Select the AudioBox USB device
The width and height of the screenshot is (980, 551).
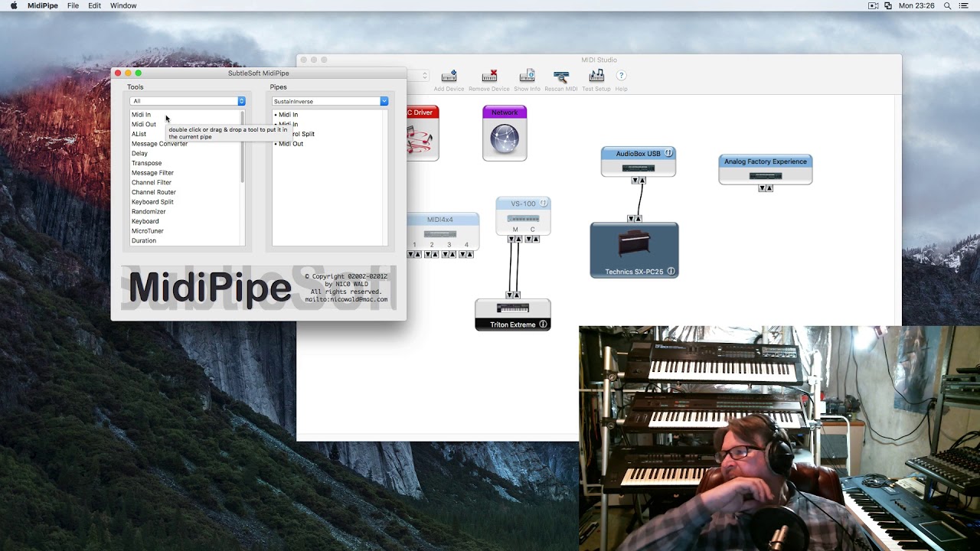(x=639, y=161)
